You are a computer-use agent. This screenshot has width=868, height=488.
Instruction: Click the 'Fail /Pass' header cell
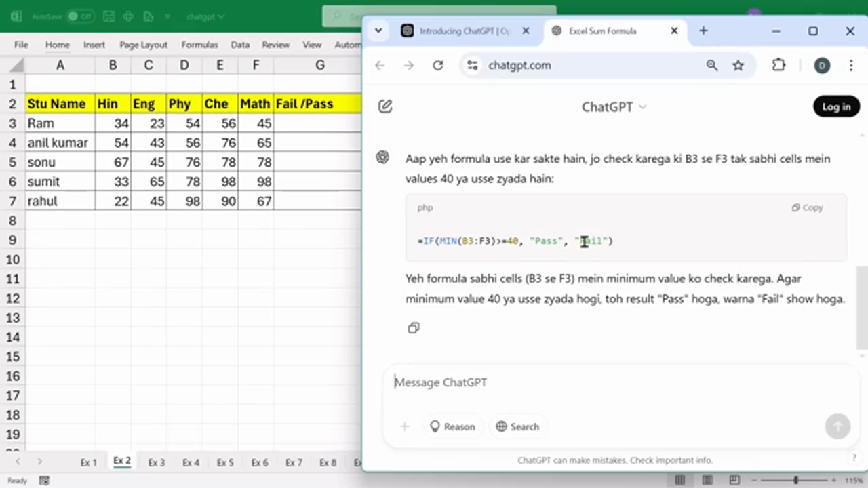click(x=317, y=104)
